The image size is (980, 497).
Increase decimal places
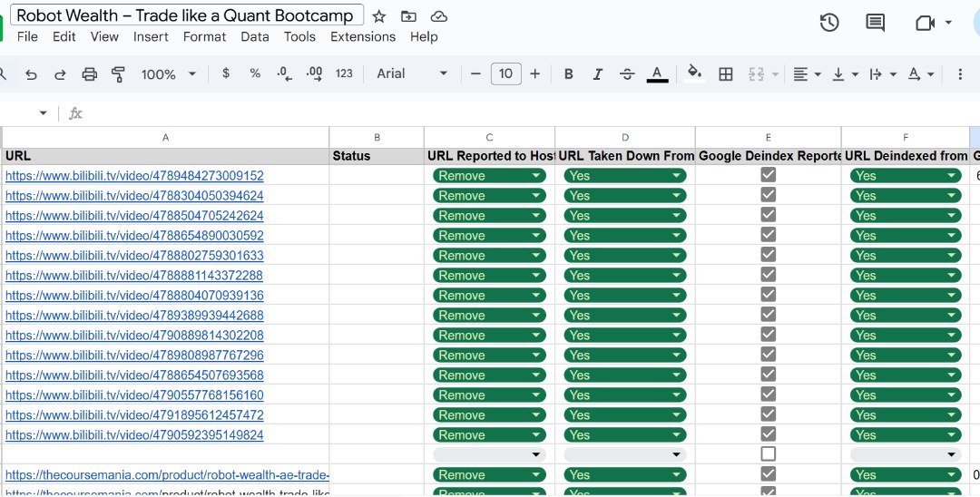tap(314, 73)
